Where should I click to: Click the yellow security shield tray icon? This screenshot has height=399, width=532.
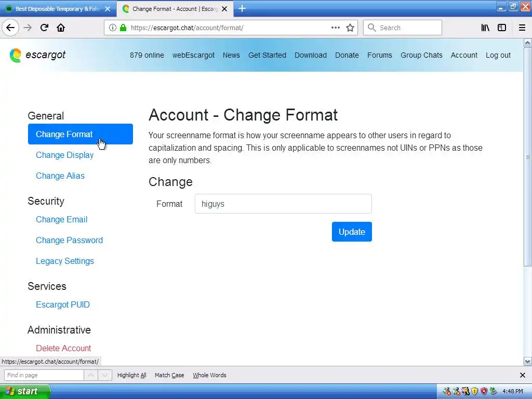click(475, 392)
